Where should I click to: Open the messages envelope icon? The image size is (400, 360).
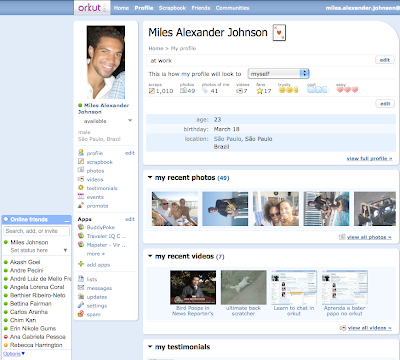pos(81,288)
